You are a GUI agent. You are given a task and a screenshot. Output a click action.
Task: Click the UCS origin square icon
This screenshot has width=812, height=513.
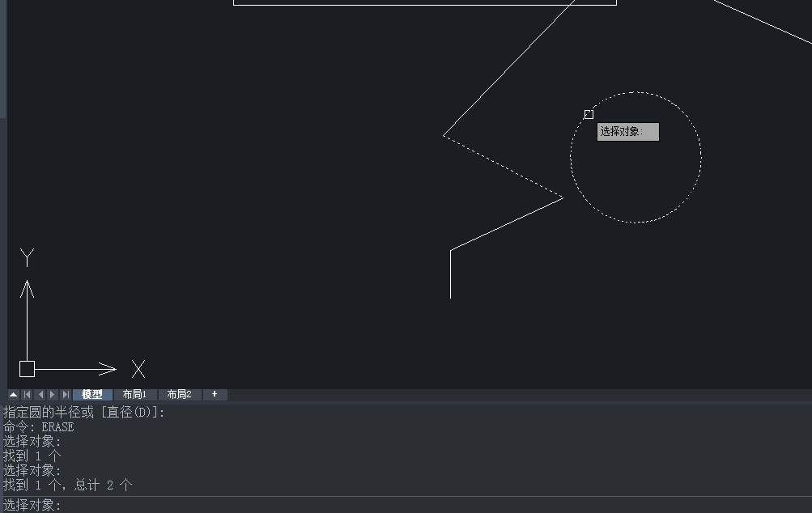[x=27, y=369]
